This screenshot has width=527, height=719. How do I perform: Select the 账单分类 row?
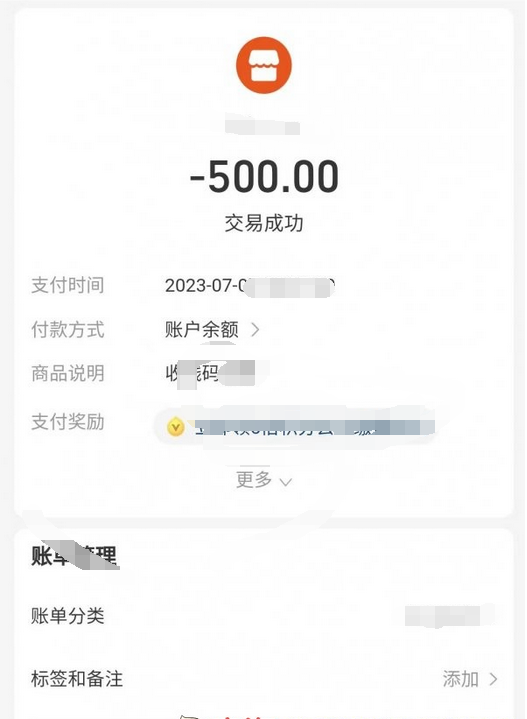pyautogui.click(x=264, y=615)
